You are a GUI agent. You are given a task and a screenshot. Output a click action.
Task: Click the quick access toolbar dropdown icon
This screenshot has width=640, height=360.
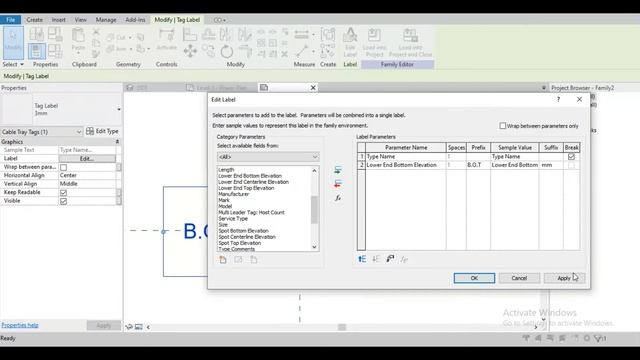pyautogui.click(x=220, y=20)
